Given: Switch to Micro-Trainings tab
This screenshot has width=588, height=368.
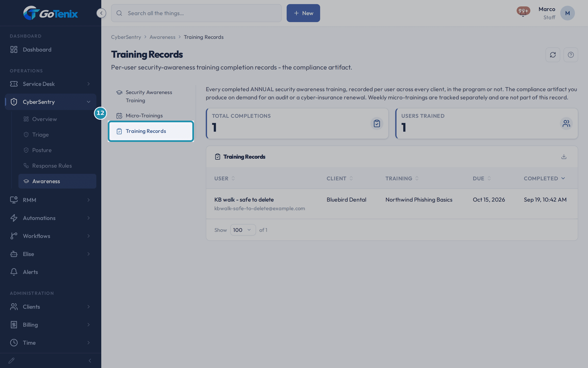Looking at the screenshot, I should (151, 116).
